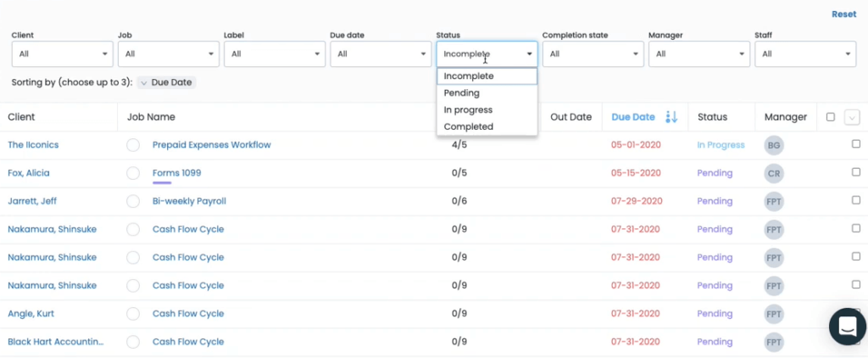
Task: Mark Prepaid Expenses Workflow job circle
Action: pos(133,145)
